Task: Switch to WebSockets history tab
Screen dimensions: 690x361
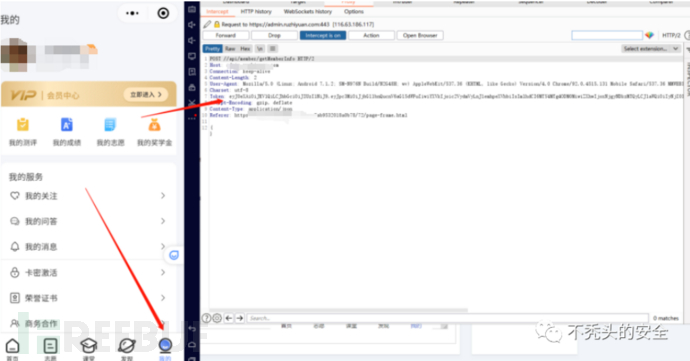Action: [308, 11]
